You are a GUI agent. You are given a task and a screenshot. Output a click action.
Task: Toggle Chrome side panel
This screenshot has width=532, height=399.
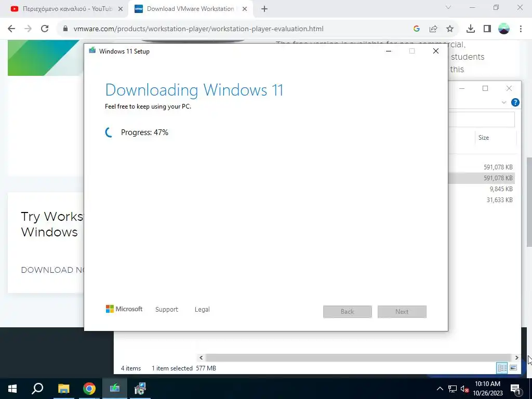(487, 29)
